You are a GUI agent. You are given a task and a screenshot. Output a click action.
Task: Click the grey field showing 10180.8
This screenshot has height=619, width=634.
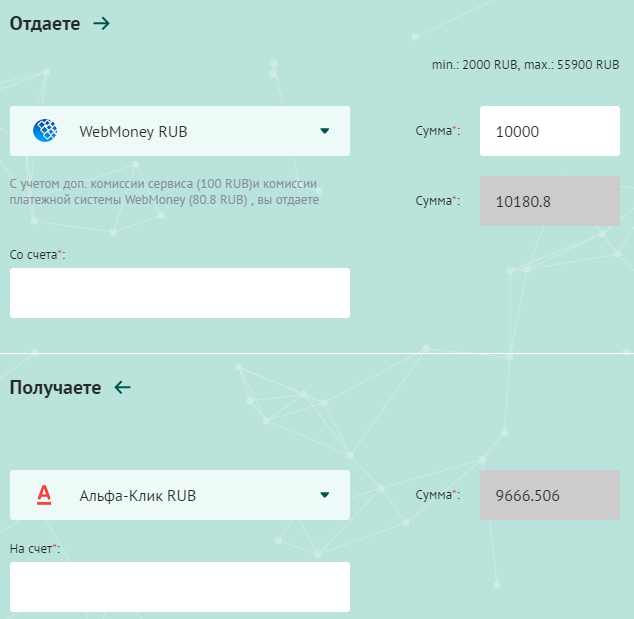[x=549, y=201]
